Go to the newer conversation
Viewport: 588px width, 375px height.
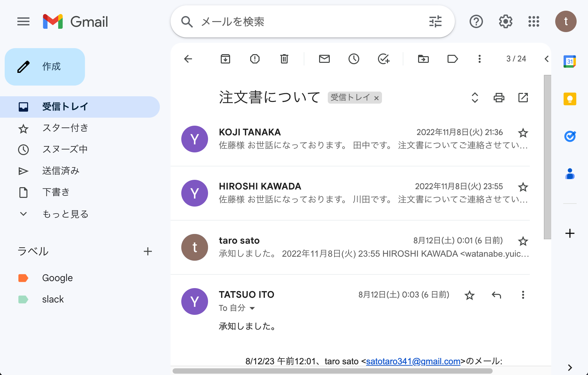(x=547, y=59)
